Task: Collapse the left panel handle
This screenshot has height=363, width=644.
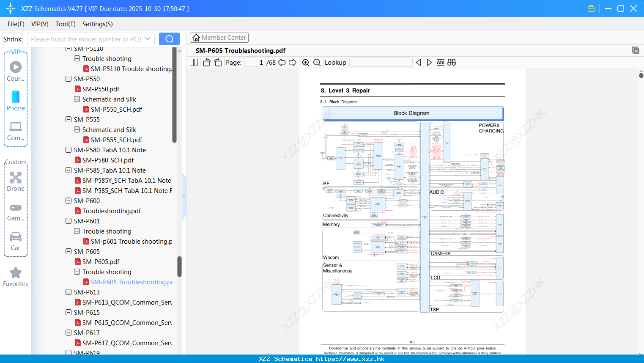Action: pyautogui.click(x=184, y=196)
